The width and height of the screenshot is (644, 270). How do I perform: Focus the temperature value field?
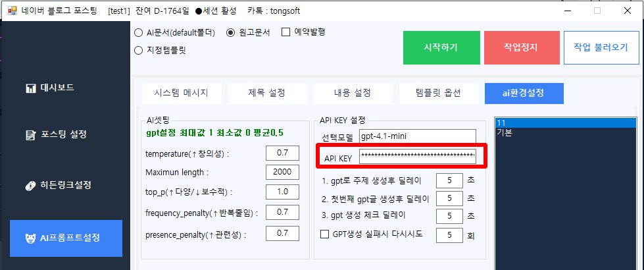point(282,153)
